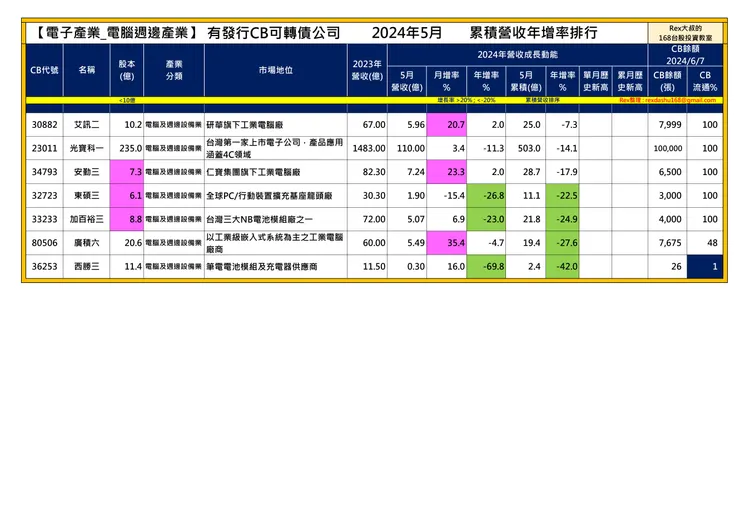Select pink monthly growth cell 20.7
Screen dimensions: 740x523
coord(446,125)
